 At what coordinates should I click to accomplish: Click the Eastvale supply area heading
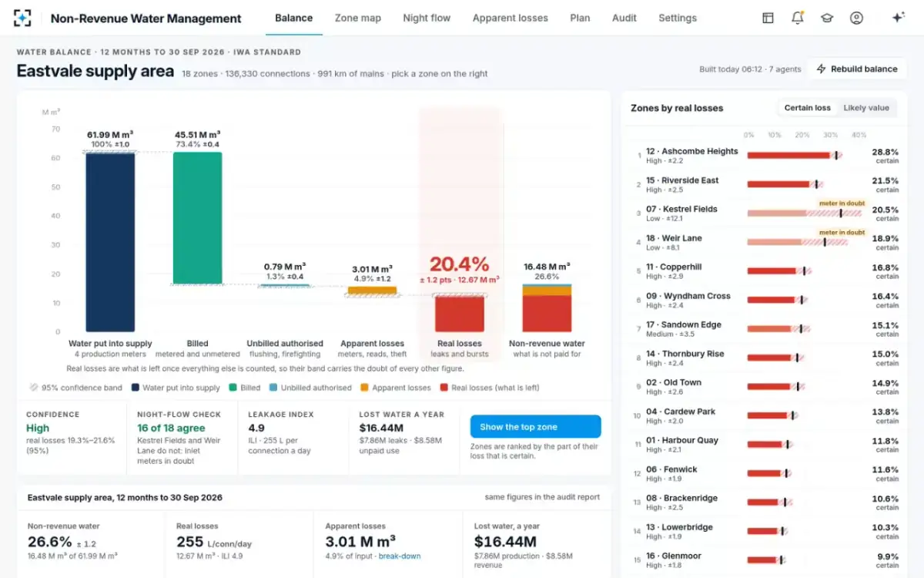click(x=95, y=72)
